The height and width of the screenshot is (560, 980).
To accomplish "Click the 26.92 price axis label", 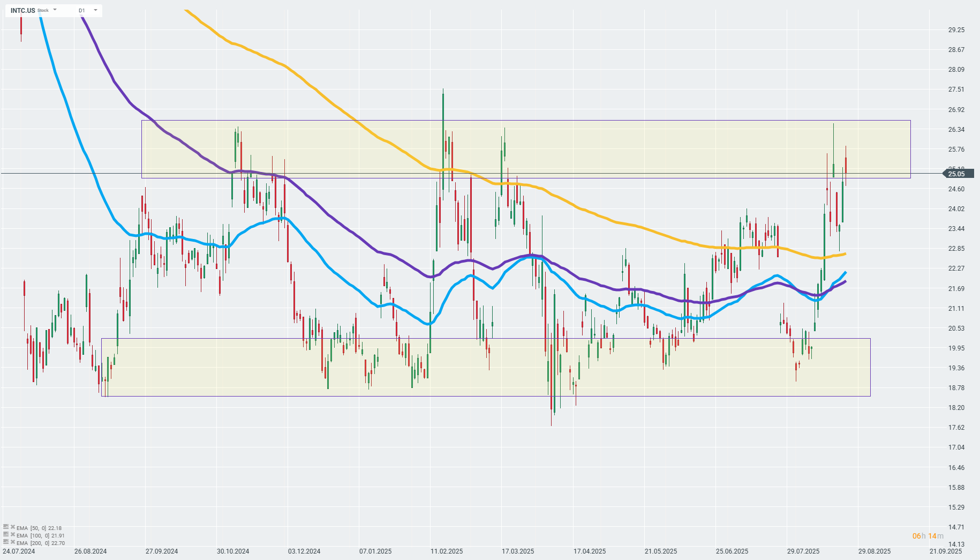I will point(956,110).
